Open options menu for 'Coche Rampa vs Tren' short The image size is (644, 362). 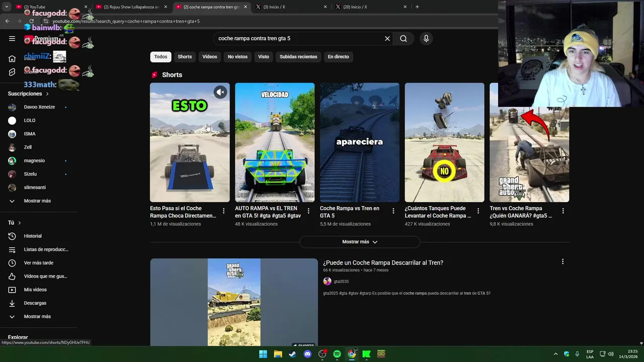(x=393, y=211)
